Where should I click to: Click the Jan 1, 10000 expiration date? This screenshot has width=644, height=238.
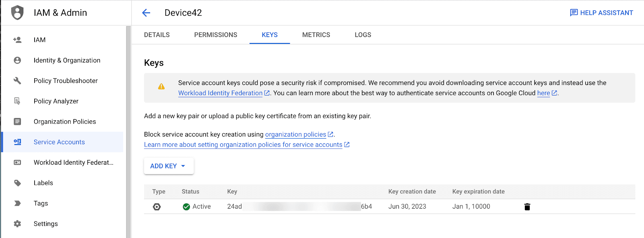(x=471, y=207)
